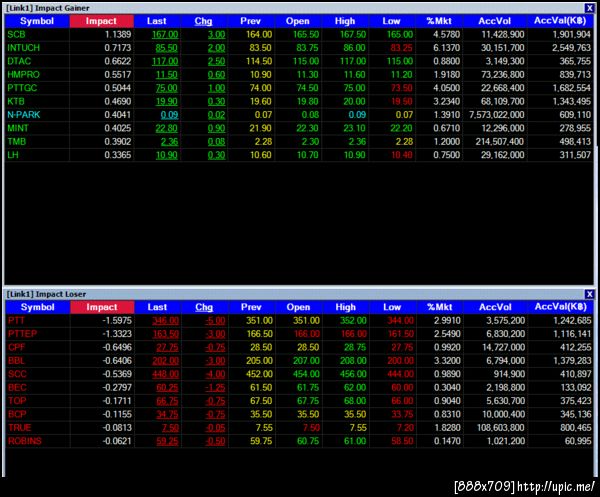The image size is (600, 497).
Task: Select the SCC symbol
Action: pyautogui.click(x=18, y=374)
